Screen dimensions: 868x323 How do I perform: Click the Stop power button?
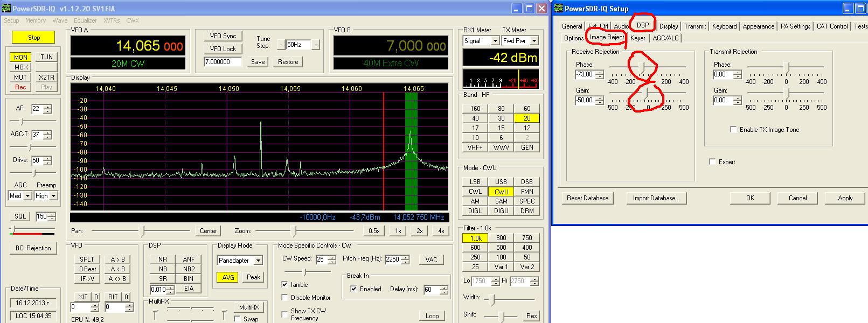34,38
